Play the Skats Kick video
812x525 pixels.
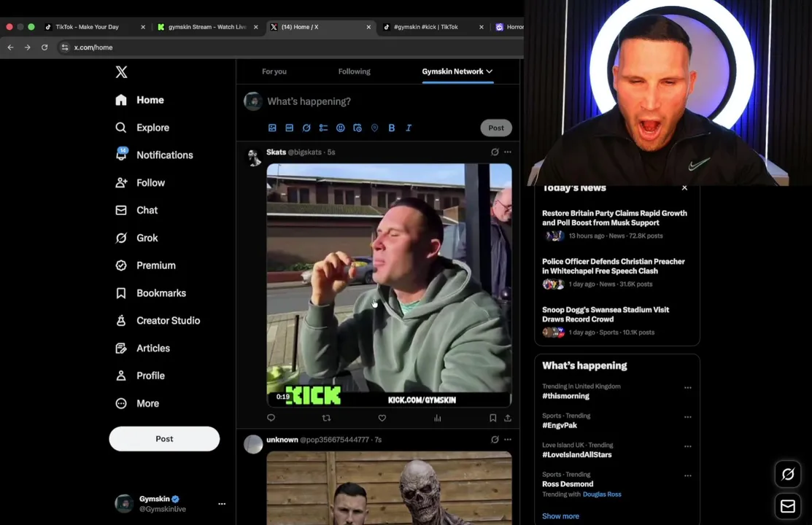tap(389, 285)
